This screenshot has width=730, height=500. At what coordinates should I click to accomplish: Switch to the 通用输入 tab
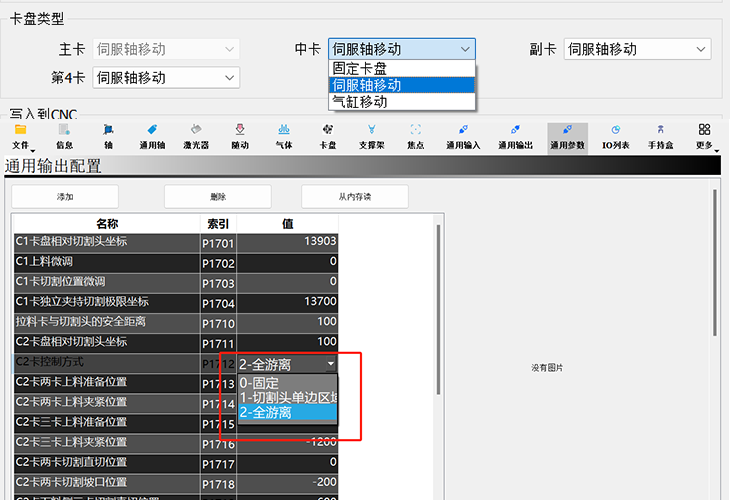click(463, 137)
